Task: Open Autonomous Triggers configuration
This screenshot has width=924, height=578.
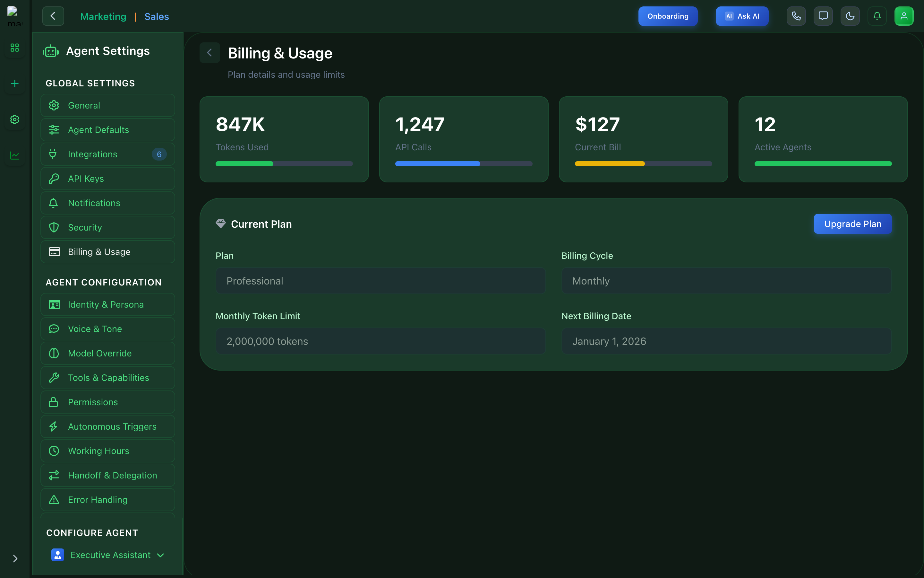Action: click(108, 427)
